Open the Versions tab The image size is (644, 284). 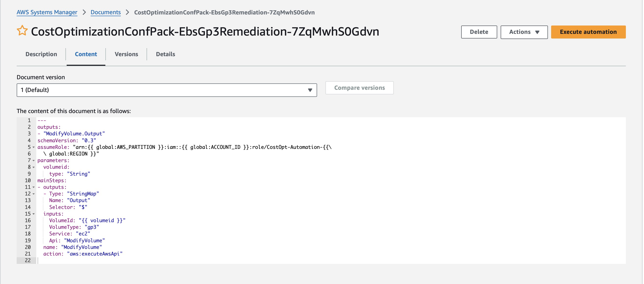point(126,54)
